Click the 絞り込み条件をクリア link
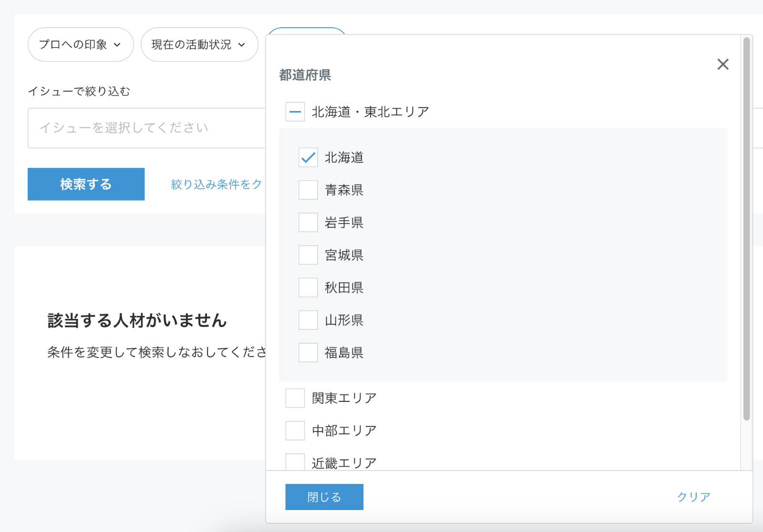Screen dimensions: 763x532 click(x=217, y=184)
